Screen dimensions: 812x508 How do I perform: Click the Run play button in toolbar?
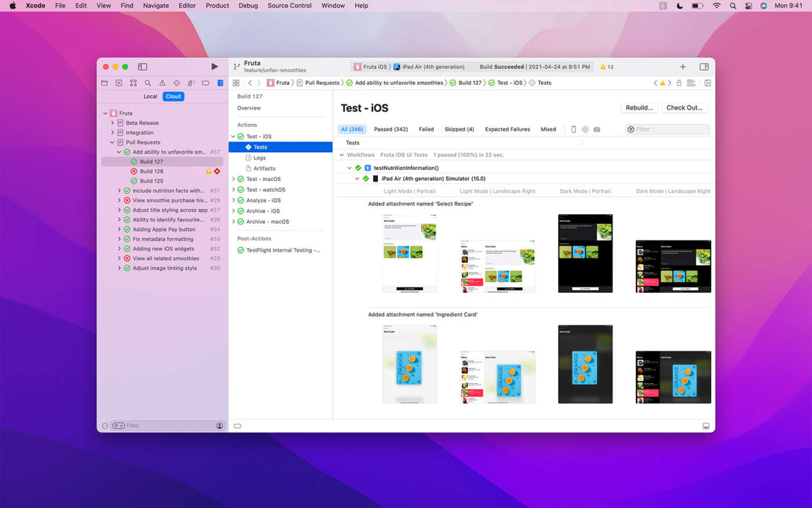click(215, 67)
